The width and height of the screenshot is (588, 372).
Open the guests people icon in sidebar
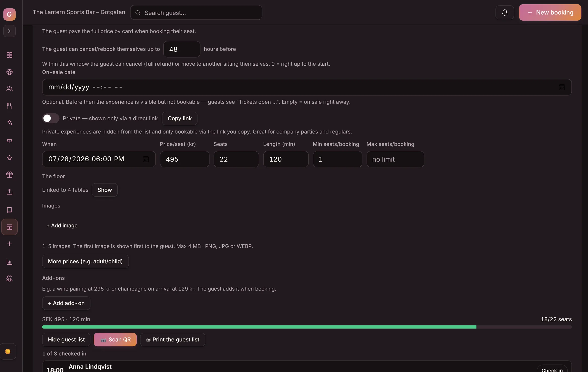coord(9,89)
